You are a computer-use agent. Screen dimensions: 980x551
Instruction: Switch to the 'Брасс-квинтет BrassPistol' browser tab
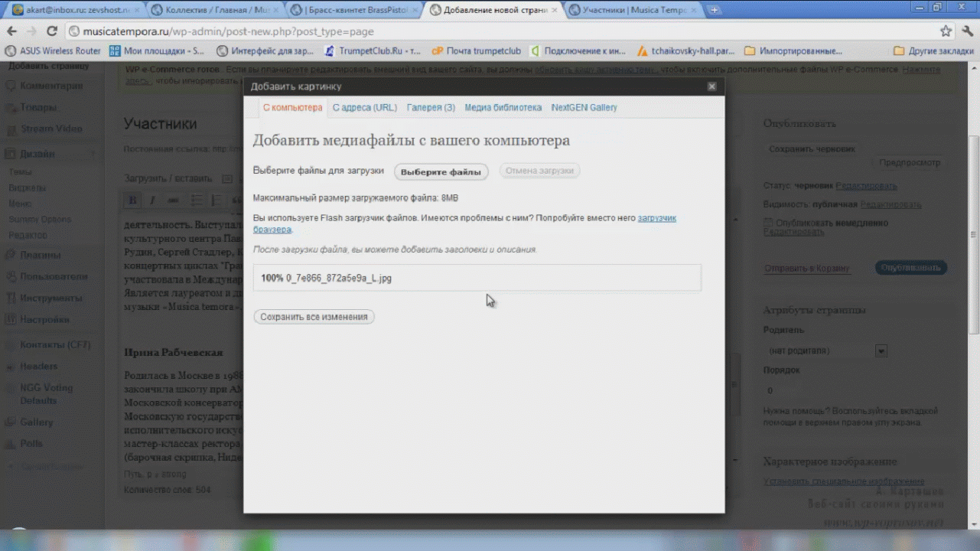(352, 10)
